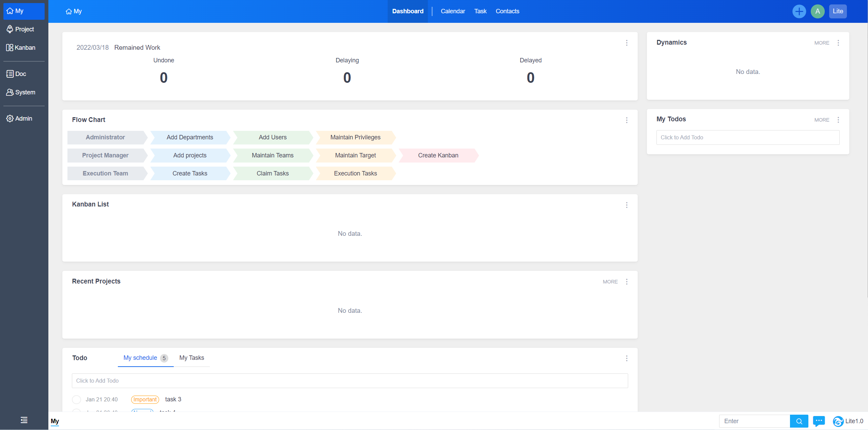Open Dynamics block options menu
The image size is (868, 430).
838,43
